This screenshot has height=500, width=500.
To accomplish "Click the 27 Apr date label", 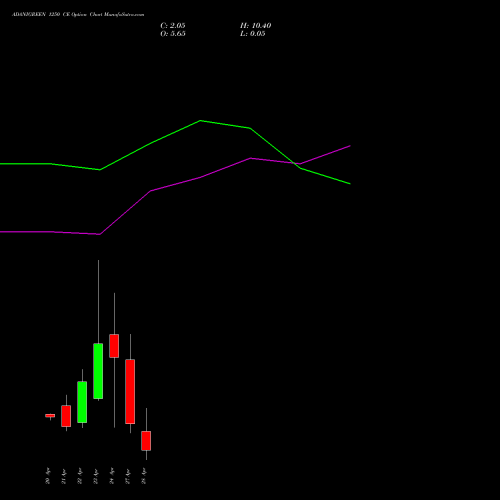I will (128, 476).
